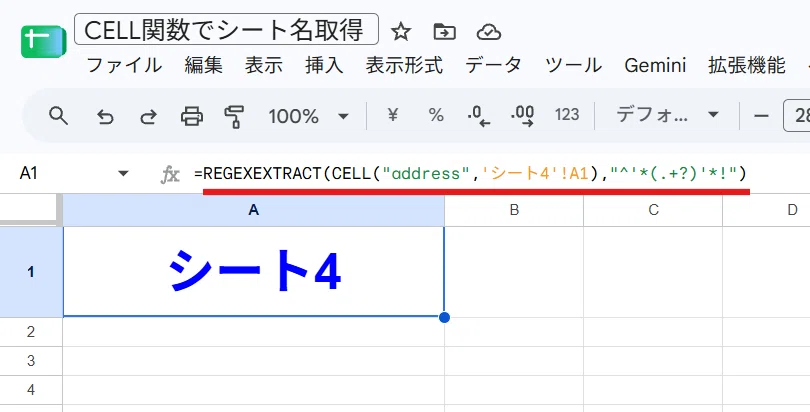Open the 100% zoom dropdown
Viewport: 810px width, 412px height.
(x=308, y=116)
